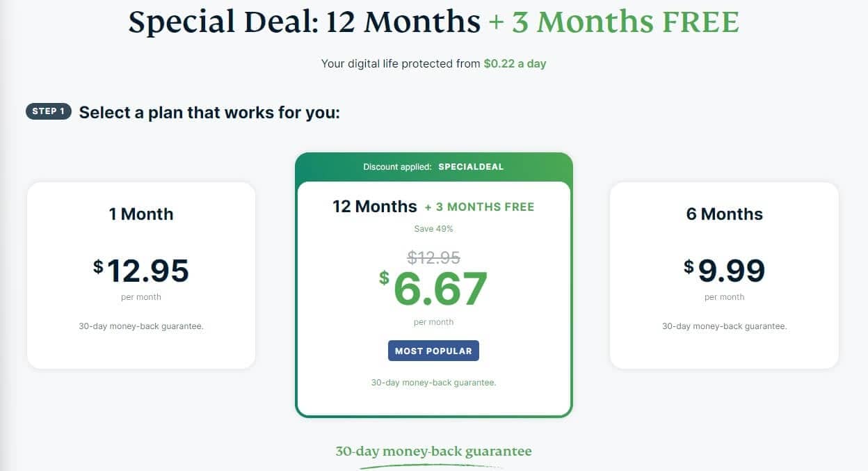Click the '+ 3 MONTHS FREE' label

[x=479, y=207]
